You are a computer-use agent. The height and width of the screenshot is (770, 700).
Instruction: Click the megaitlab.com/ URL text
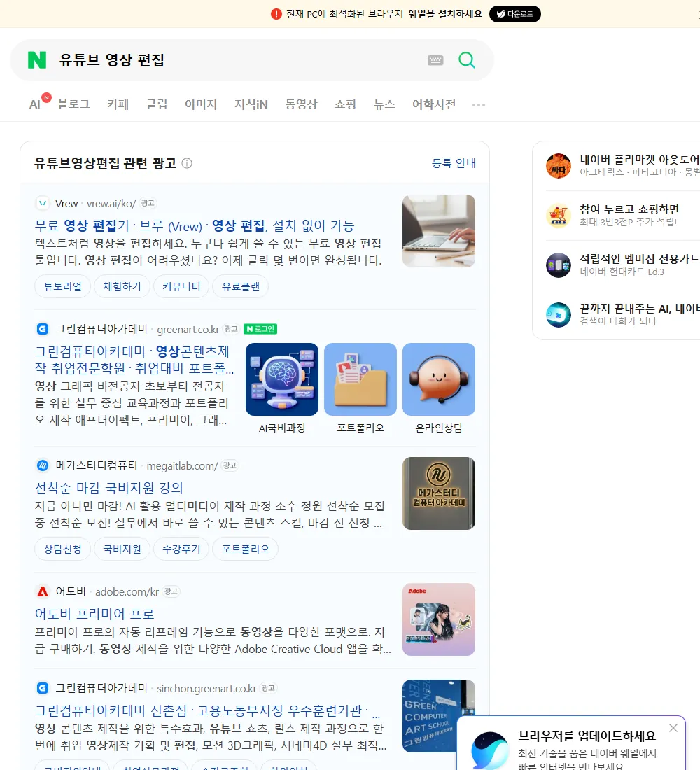point(182,466)
